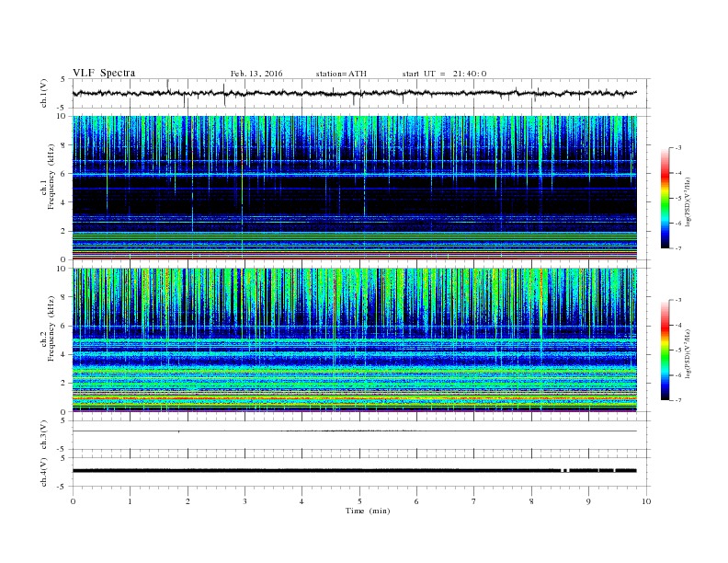The height and width of the screenshot is (563, 728).
Task: Click the "Time (min)" axis title
Action: 368,511
